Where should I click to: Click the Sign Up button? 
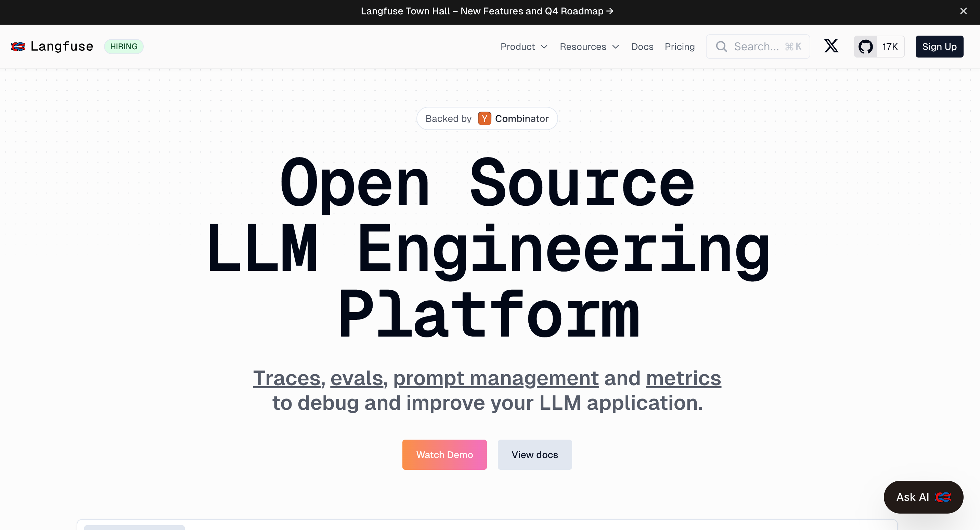pyautogui.click(x=939, y=47)
